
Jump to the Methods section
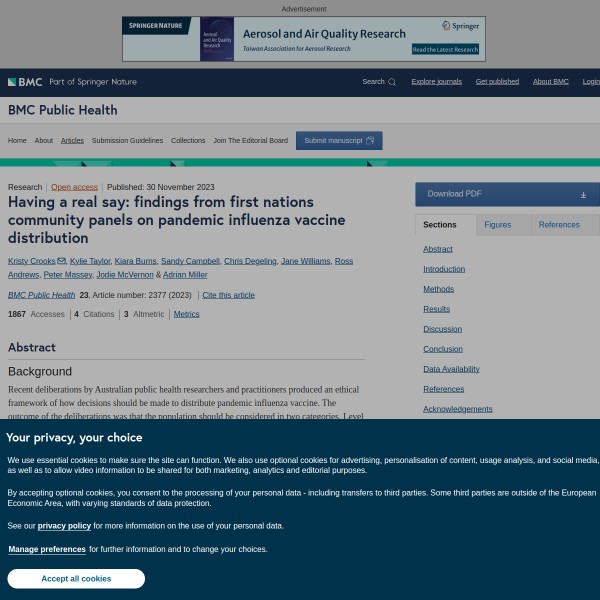tap(438, 289)
